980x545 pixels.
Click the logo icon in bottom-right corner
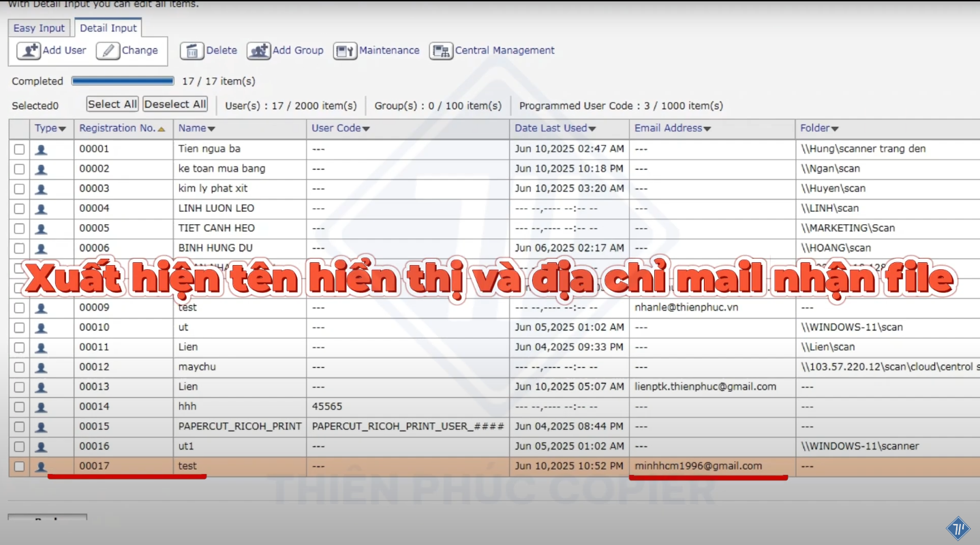pos(958,528)
